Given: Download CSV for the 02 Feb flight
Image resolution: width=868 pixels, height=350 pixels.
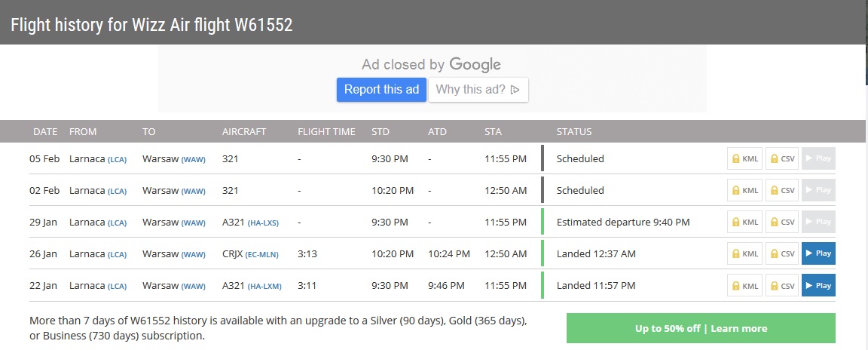Looking at the screenshot, I should (782, 190).
